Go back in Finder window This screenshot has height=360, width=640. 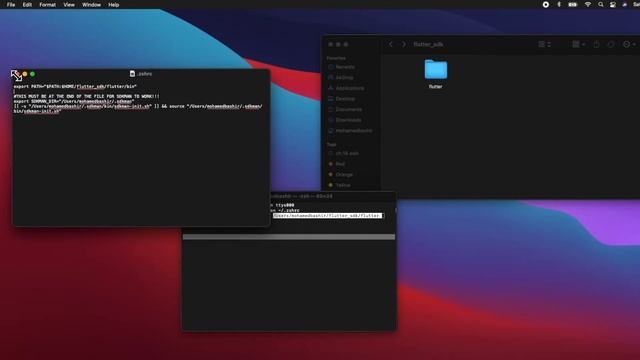pos(391,44)
